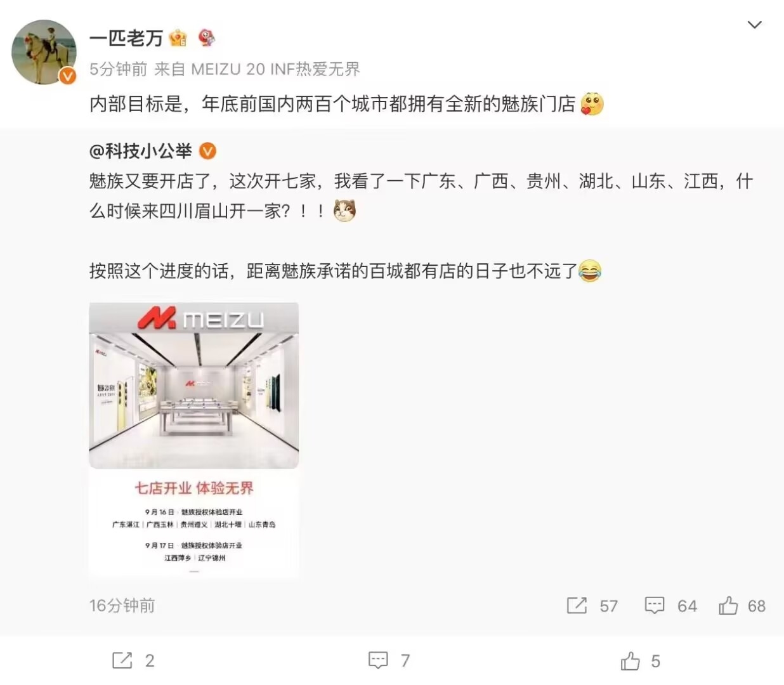
Task: Click the medal badge beside the crown
Action: click(x=206, y=38)
